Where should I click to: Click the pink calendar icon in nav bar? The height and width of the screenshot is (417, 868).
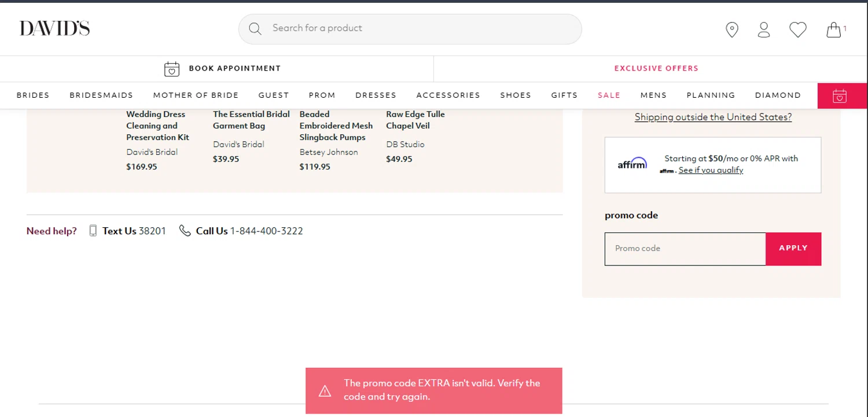pos(840,96)
